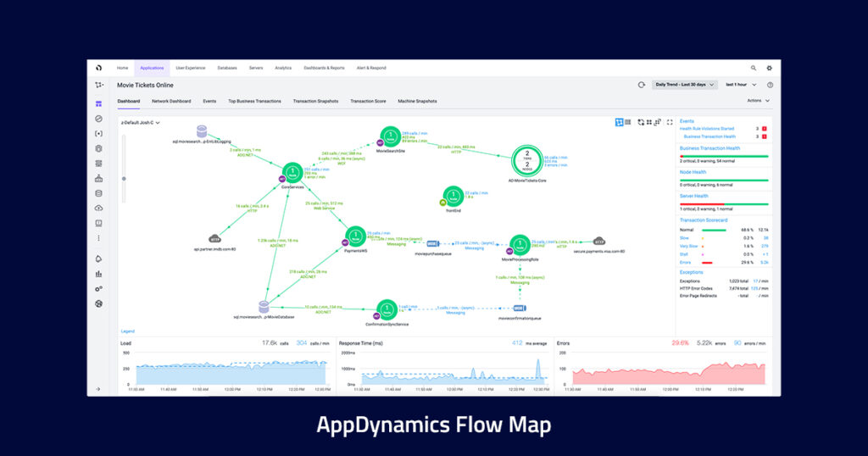Open the Events panel heading link

(x=687, y=120)
